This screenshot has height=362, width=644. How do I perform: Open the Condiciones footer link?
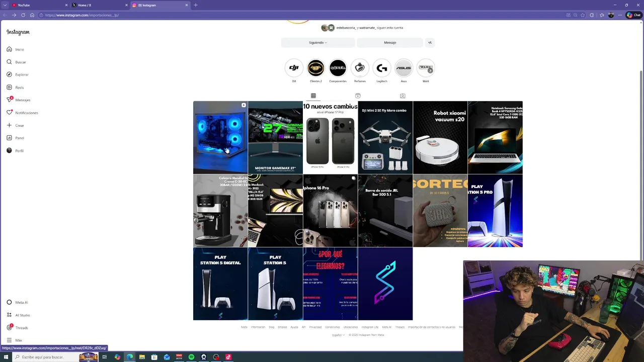(333, 327)
